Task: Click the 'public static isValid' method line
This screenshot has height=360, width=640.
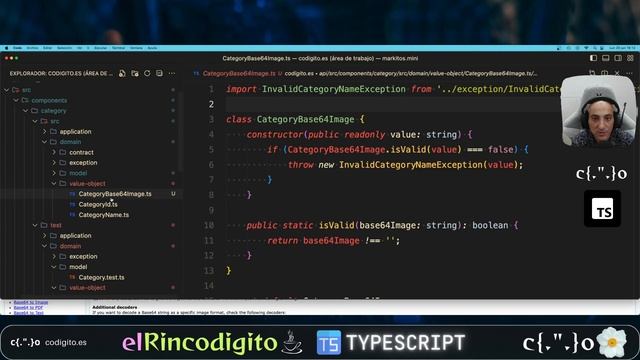Action: click(382, 225)
